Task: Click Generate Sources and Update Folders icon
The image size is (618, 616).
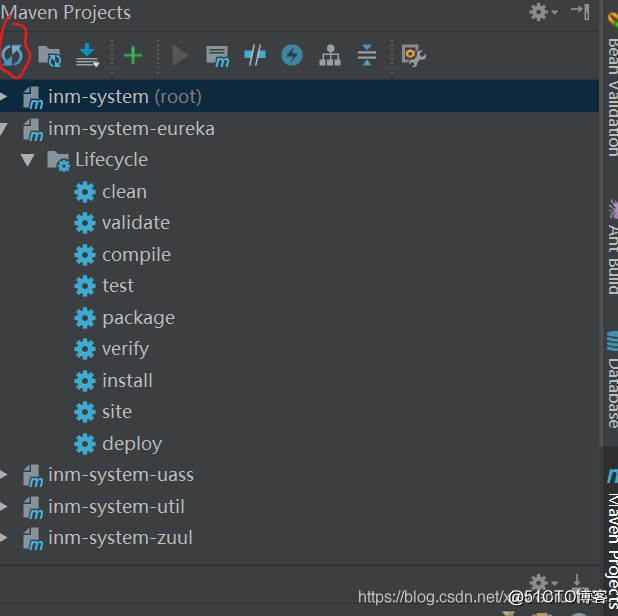Action: pyautogui.click(x=50, y=56)
